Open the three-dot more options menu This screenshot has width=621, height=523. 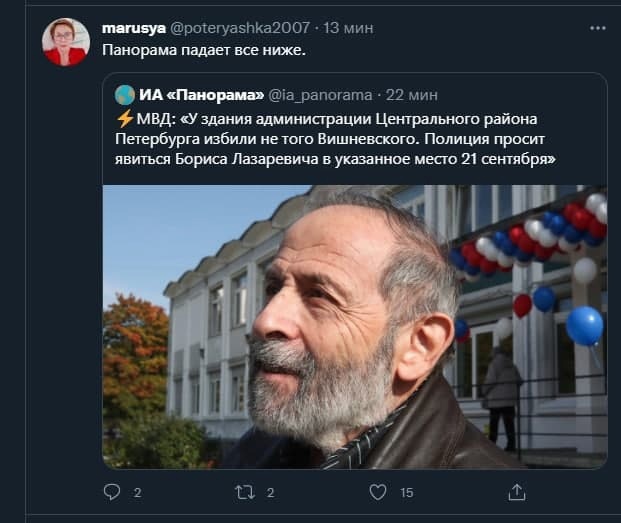tap(598, 28)
